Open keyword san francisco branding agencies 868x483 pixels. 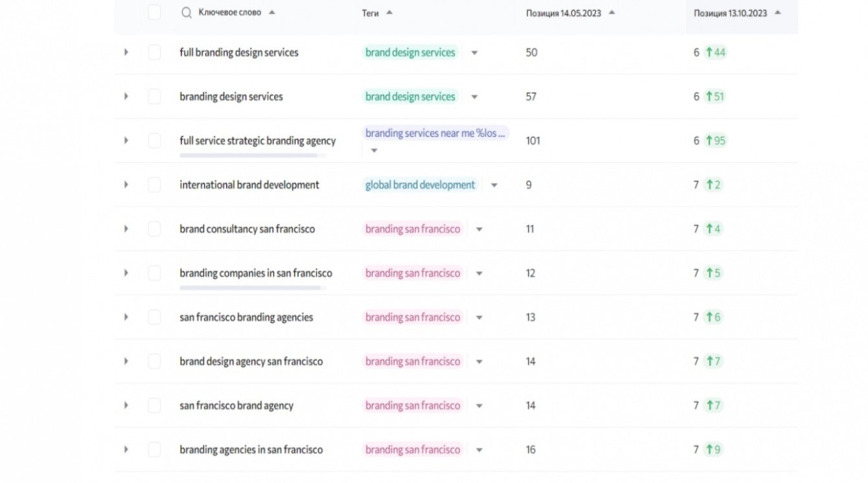pyautogui.click(x=246, y=318)
